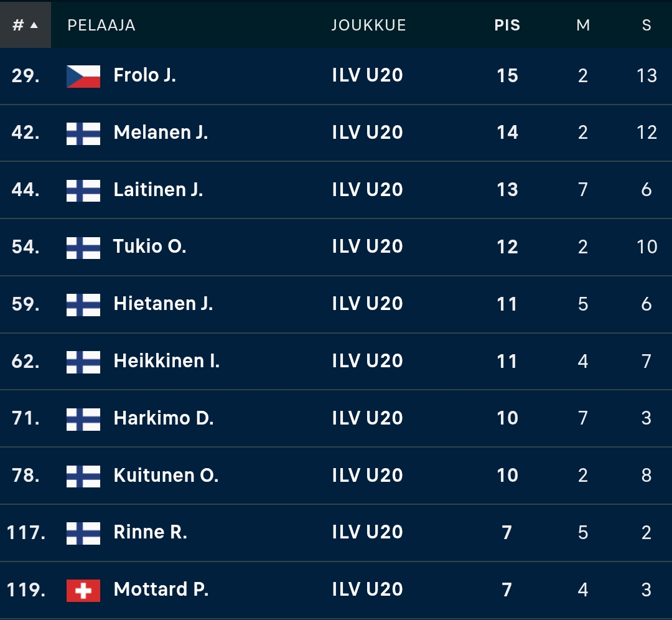Click the Finnish flag beside Heikkinen I.
The height and width of the screenshot is (620, 672).
point(83,361)
